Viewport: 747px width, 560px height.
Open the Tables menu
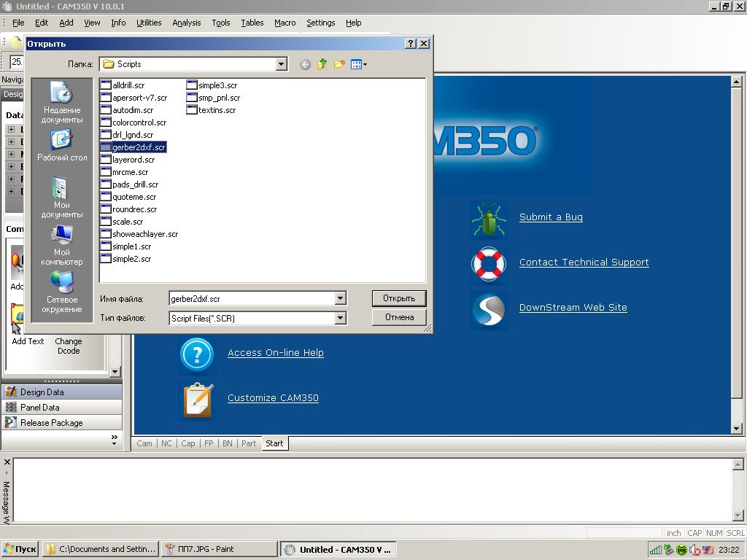point(252,23)
